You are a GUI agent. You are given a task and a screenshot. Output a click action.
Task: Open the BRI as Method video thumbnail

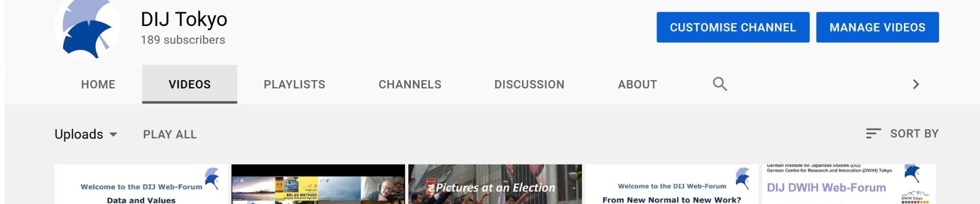tap(318, 184)
